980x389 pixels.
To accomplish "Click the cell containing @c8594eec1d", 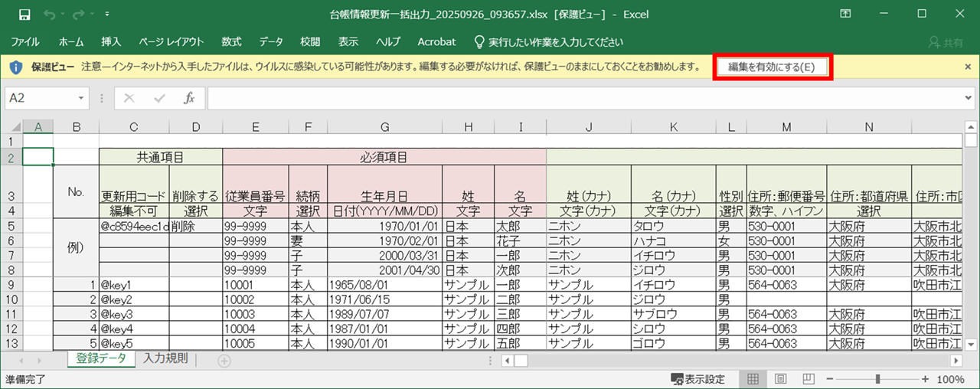I will tap(134, 226).
